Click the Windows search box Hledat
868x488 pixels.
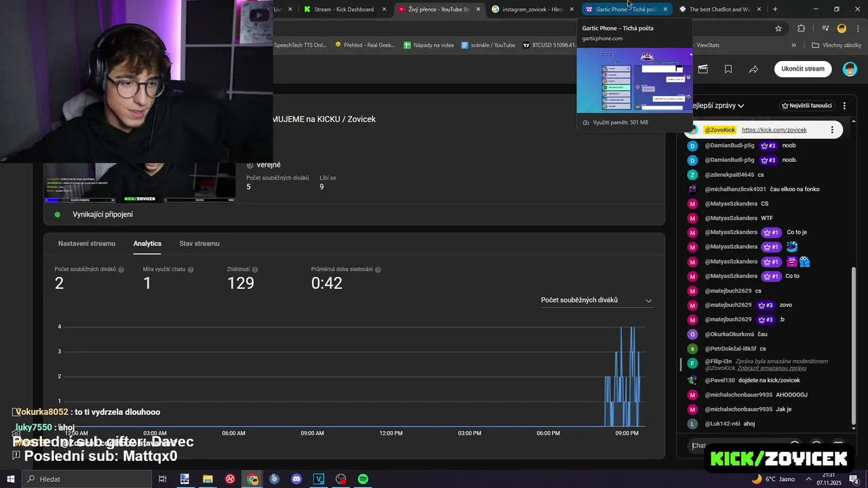[x=87, y=479]
